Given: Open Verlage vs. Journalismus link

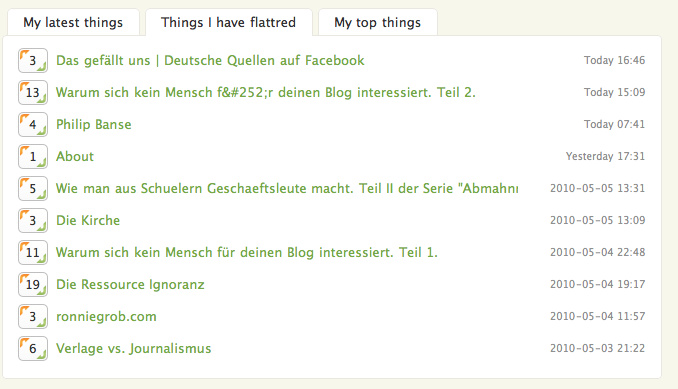Looking at the screenshot, I should tap(134, 348).
